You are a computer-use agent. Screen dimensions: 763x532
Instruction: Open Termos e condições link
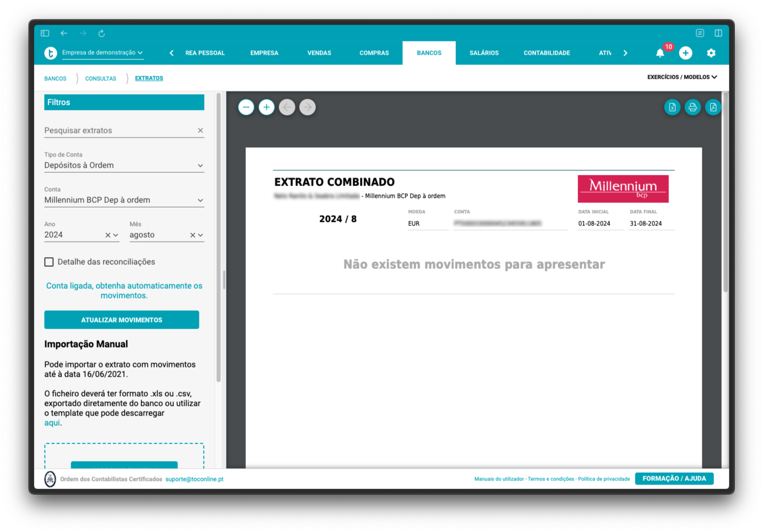(x=551, y=479)
